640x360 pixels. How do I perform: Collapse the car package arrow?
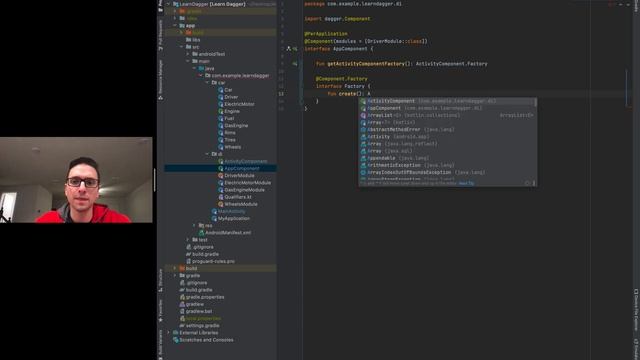point(207,82)
